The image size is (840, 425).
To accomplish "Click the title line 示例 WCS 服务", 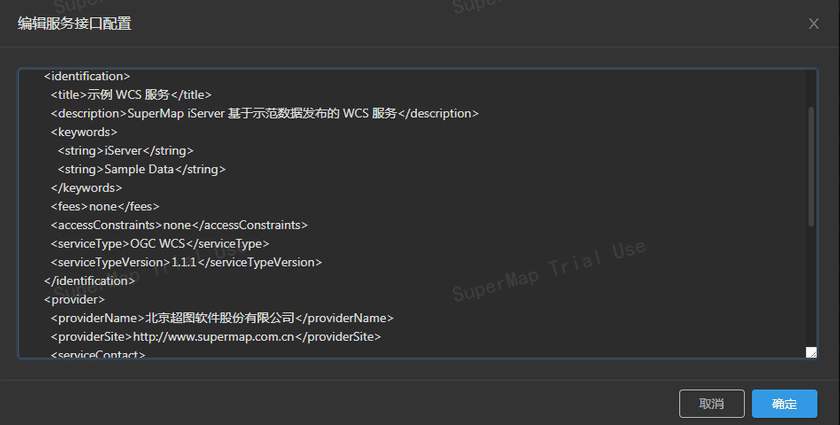I will click(131, 95).
